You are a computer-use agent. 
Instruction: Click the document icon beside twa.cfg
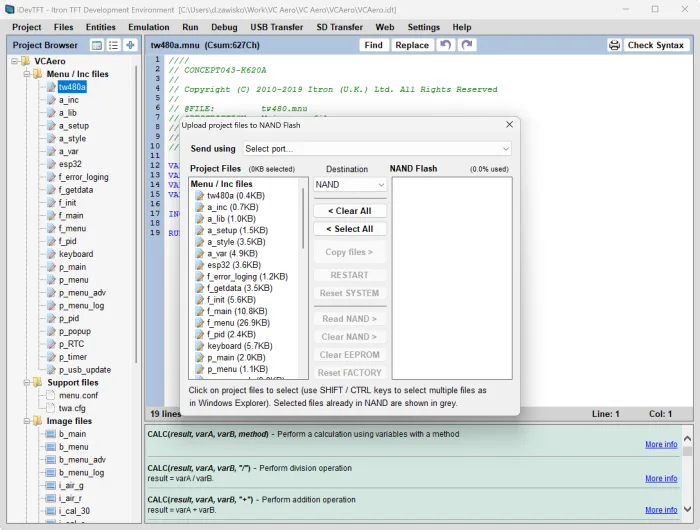(50, 408)
